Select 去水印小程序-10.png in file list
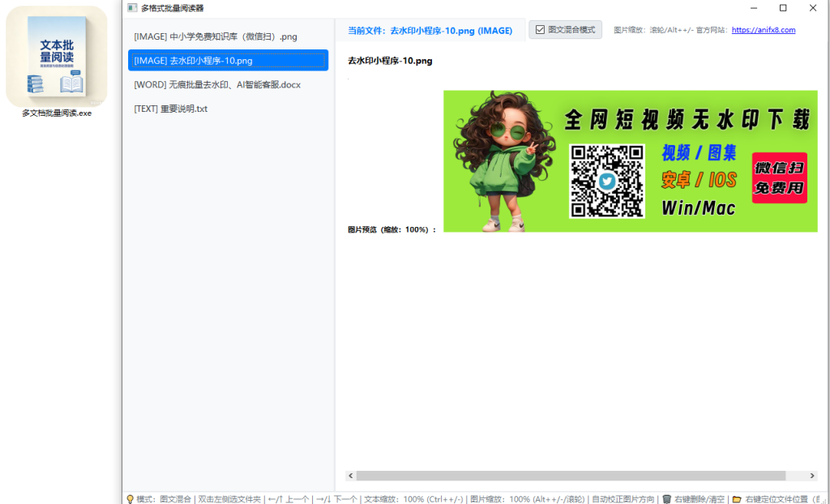 tap(228, 61)
